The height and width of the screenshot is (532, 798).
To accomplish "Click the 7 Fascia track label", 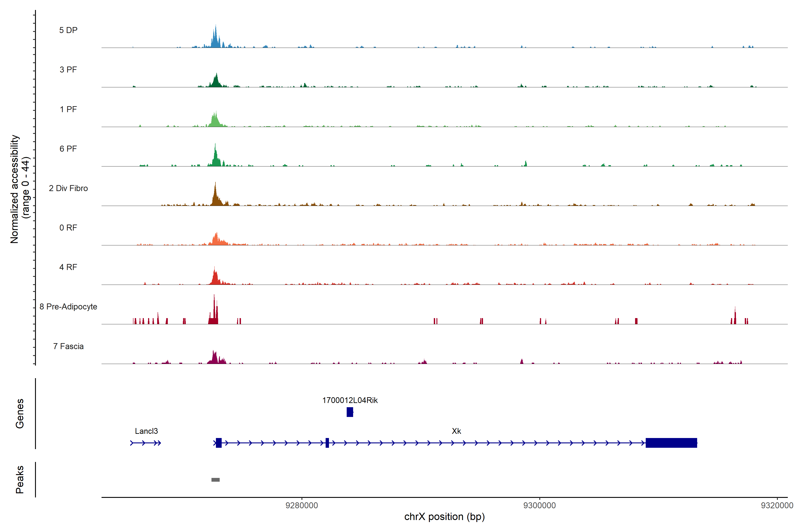I will (68, 346).
